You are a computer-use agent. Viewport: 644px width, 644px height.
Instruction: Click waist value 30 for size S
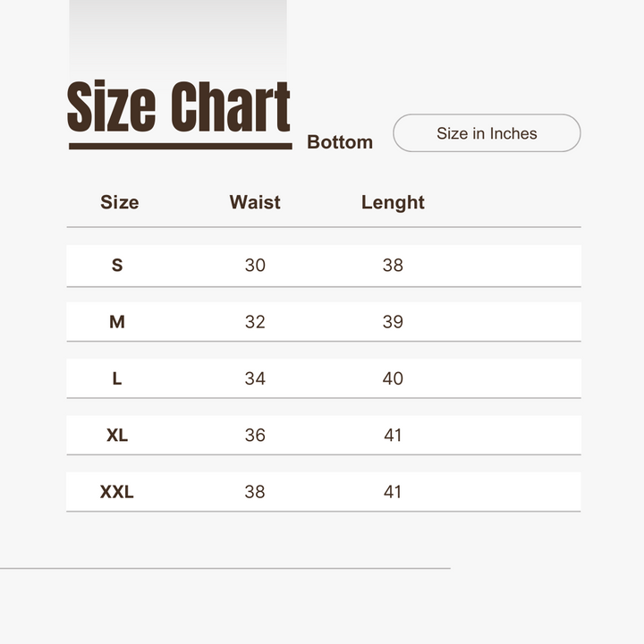[255, 265]
